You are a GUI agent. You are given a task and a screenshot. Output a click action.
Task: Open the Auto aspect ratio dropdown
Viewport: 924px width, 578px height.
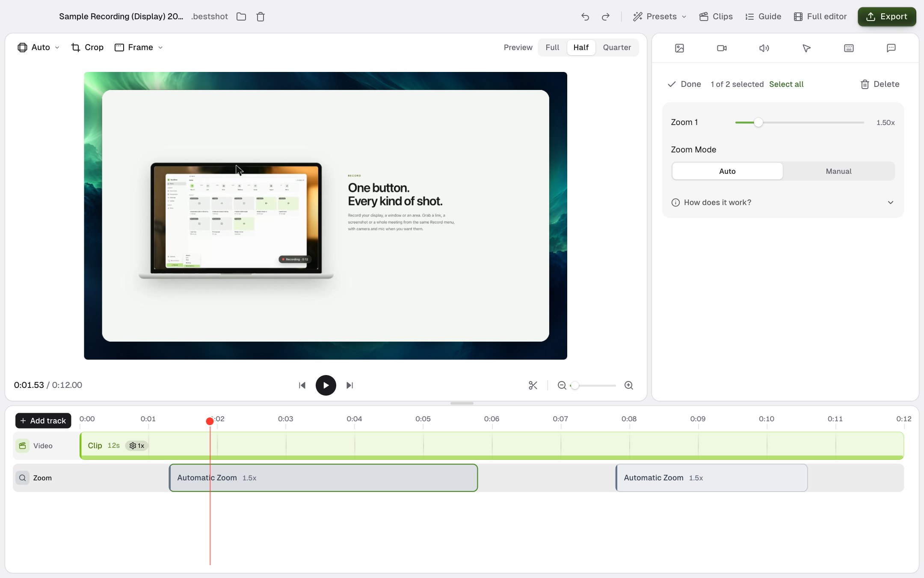click(38, 48)
